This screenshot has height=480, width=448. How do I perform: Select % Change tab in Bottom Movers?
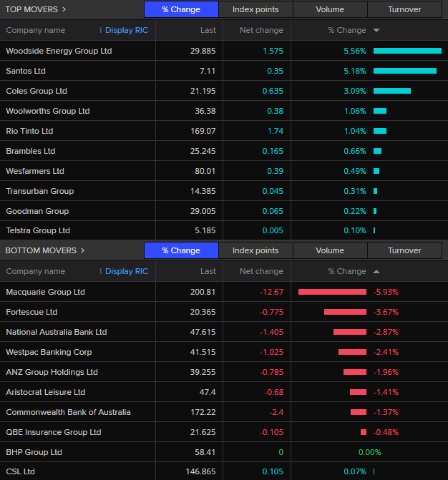(x=181, y=250)
